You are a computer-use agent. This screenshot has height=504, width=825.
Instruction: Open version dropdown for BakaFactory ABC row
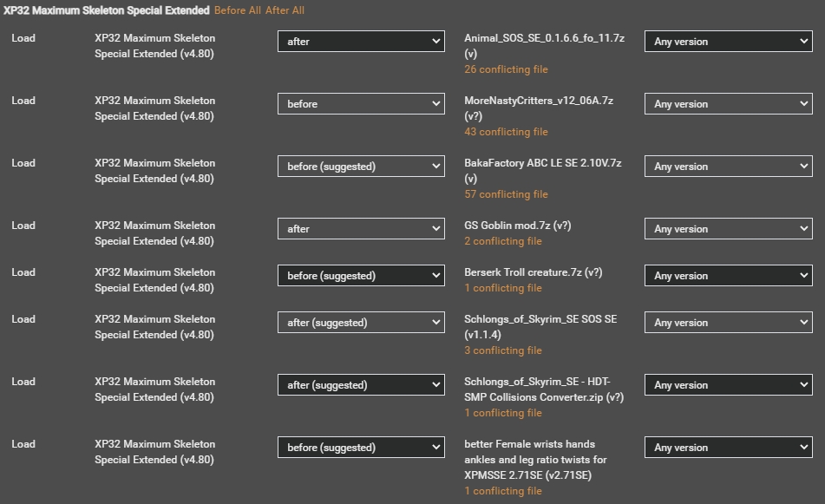click(728, 167)
